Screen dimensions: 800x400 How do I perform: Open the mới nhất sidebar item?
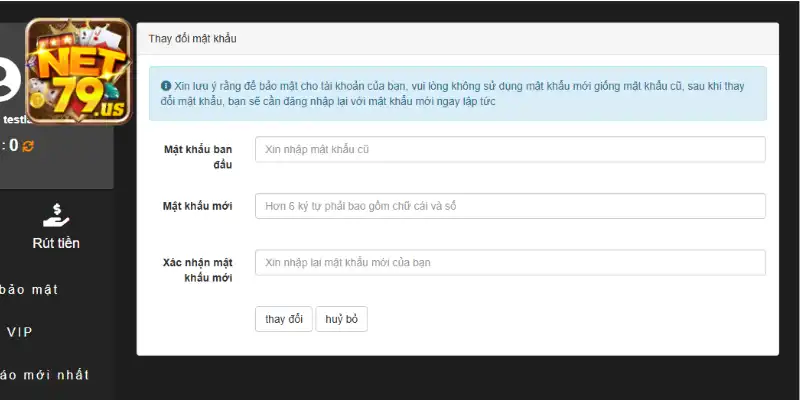click(x=45, y=375)
